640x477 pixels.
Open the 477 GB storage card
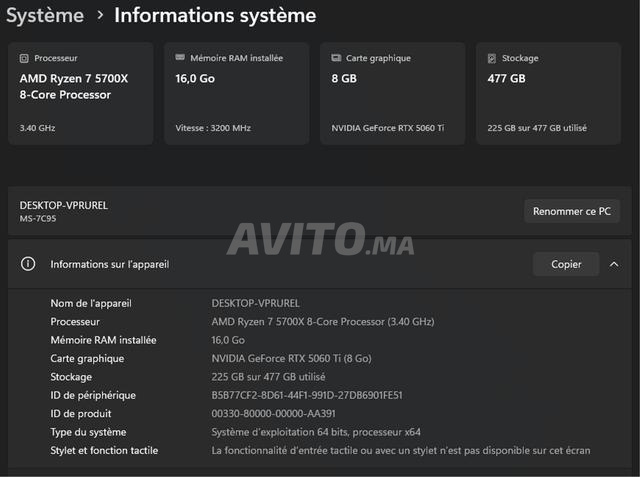[x=549, y=93]
